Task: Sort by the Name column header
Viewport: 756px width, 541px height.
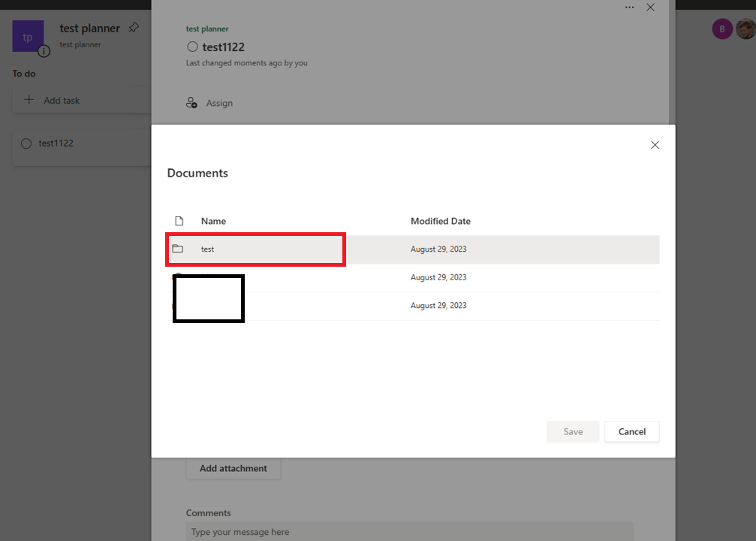Action: point(213,221)
